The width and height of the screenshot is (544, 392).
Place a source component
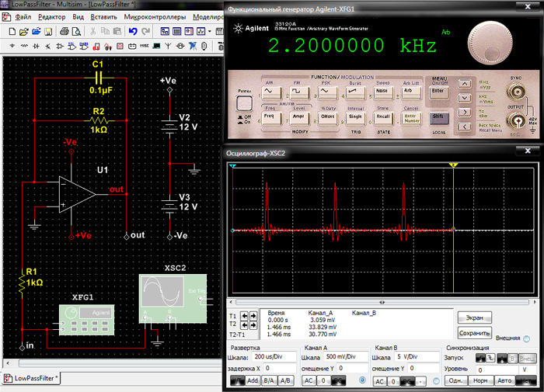coord(12,46)
